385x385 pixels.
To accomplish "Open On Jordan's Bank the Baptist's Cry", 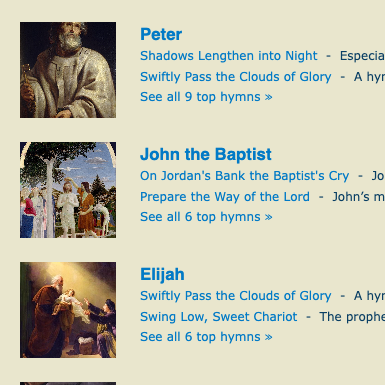I will 245,176.
